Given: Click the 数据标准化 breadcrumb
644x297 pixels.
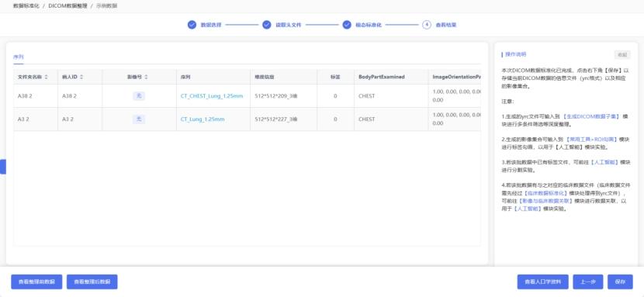Looking at the screenshot, I should (x=26, y=6).
